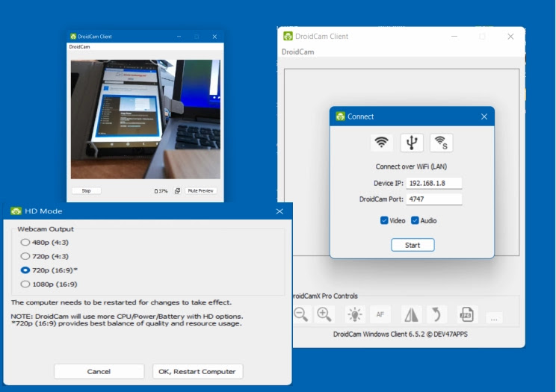The width and height of the screenshot is (556, 392).
Task: Click the Start button in Connect dialog
Action: click(x=413, y=245)
